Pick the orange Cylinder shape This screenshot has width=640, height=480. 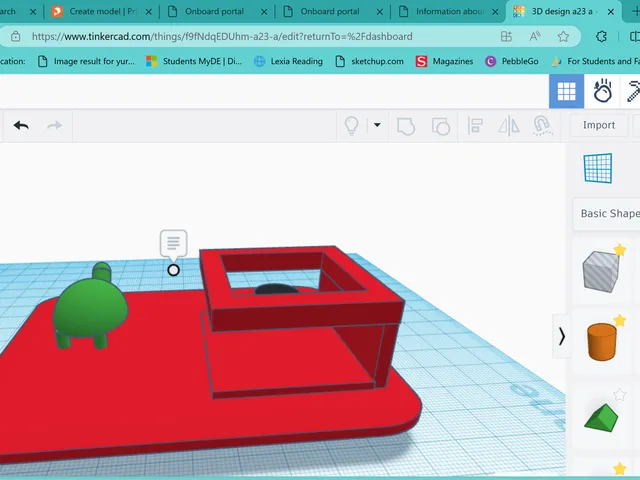pos(602,342)
